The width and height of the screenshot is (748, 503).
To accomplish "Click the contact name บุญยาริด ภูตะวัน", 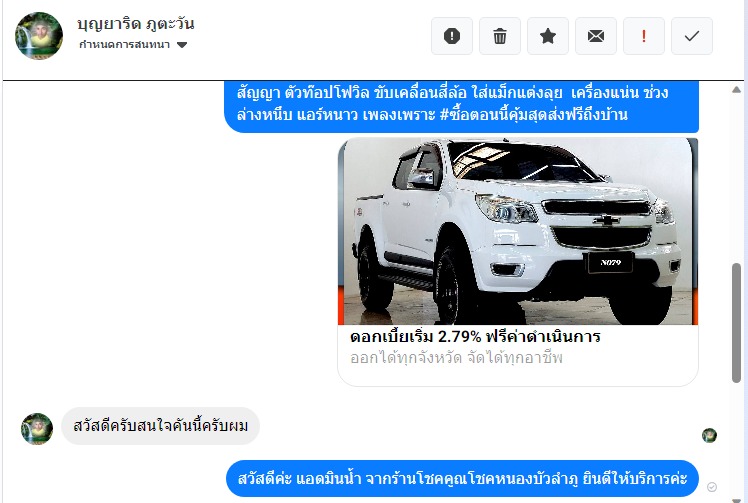I will [136, 23].
